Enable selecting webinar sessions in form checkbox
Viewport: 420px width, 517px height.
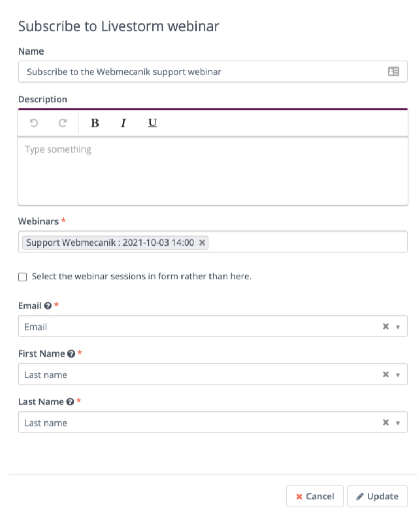coord(23,277)
